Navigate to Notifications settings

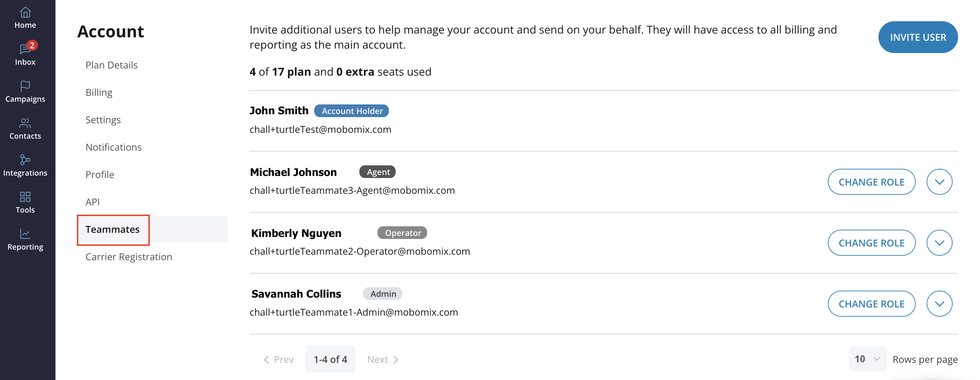pos(114,147)
